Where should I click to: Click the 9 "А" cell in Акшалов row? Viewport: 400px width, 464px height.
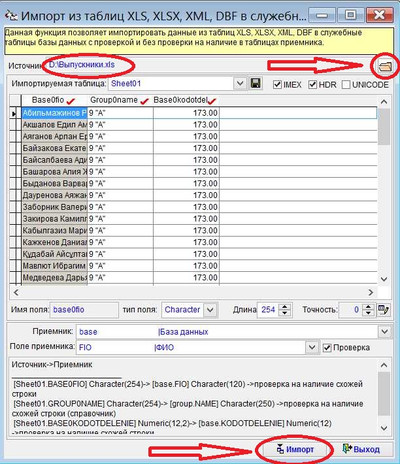click(120, 125)
